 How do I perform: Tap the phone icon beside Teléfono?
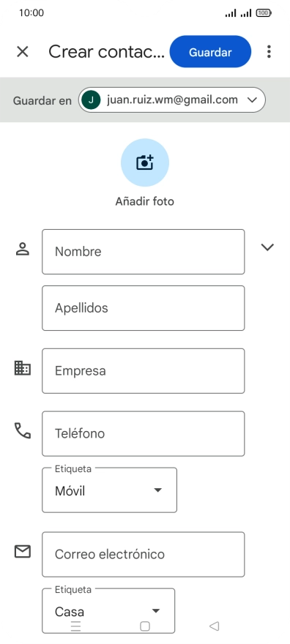click(22, 430)
